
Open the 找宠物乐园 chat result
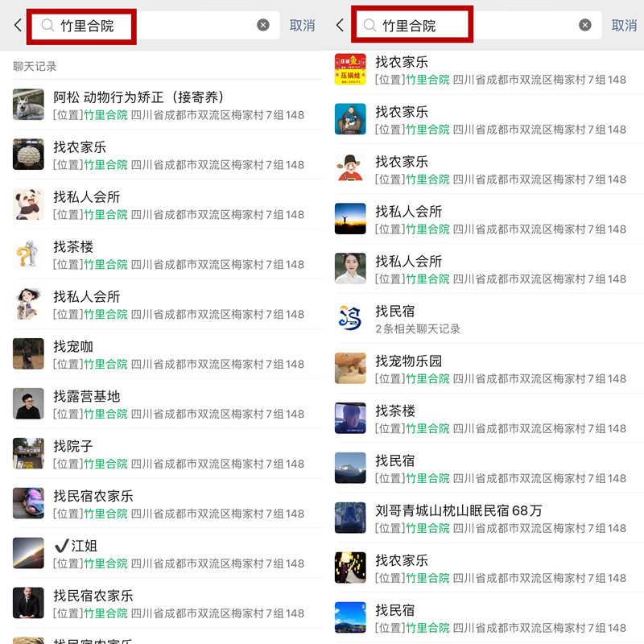click(489, 369)
